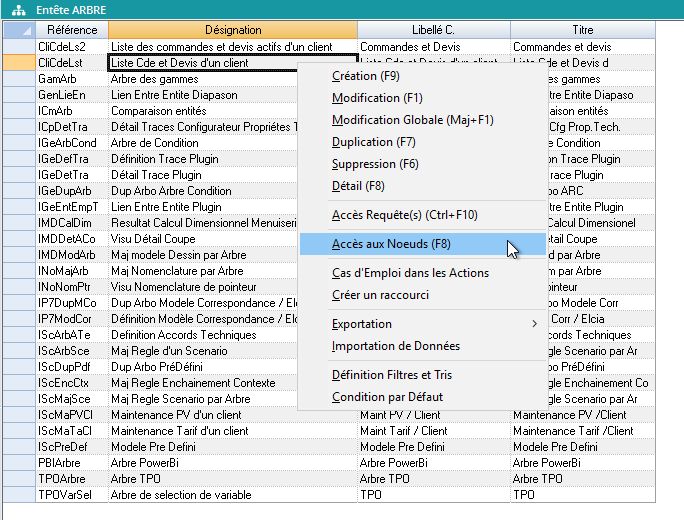
Task: Click Accès Requête(s) (Ctrl+F10)
Action: click(x=405, y=215)
